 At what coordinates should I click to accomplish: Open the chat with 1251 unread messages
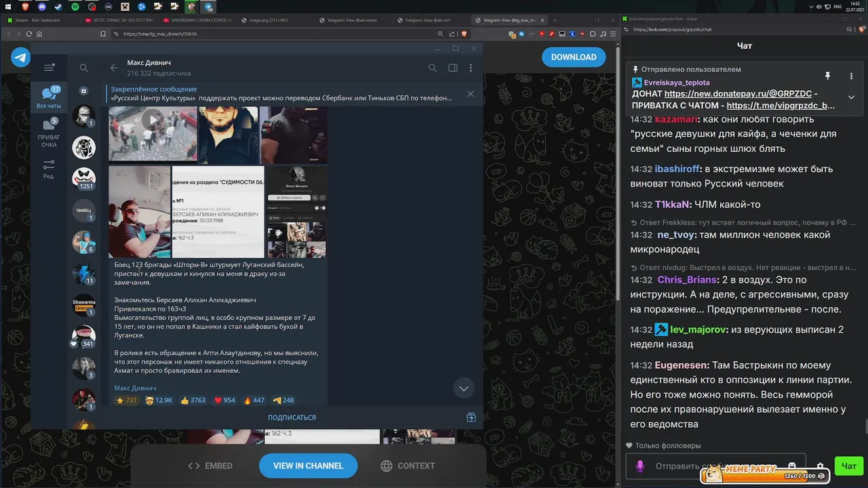(x=84, y=178)
